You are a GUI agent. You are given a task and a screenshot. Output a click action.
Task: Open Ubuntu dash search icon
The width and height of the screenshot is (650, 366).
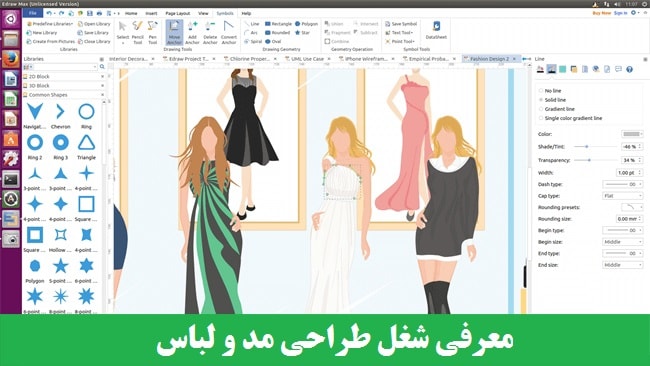[x=10, y=19]
